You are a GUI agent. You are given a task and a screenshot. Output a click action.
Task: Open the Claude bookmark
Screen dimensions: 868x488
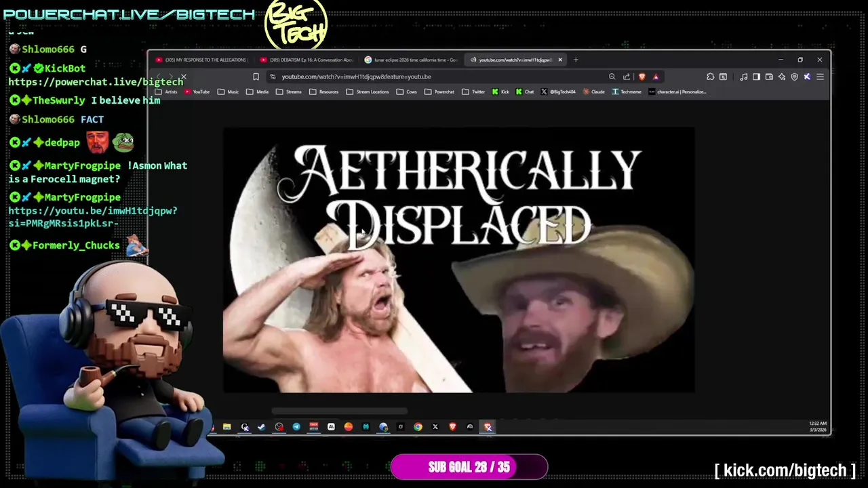click(593, 91)
